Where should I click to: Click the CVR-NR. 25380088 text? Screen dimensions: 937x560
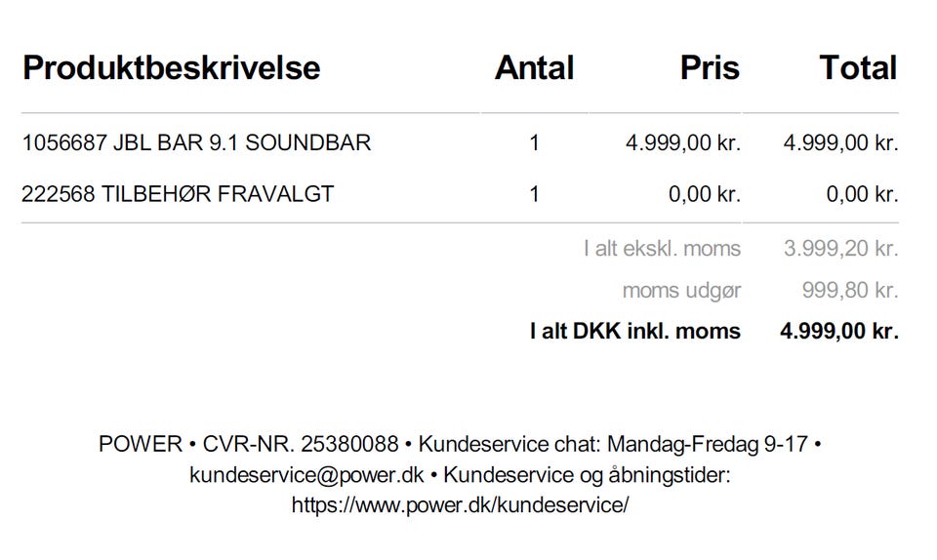tap(301, 444)
